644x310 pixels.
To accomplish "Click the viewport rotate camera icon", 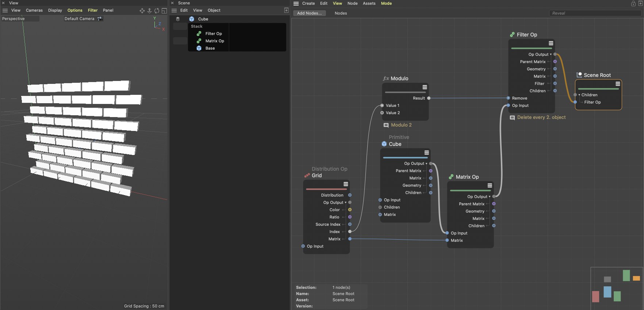I will coord(157,11).
